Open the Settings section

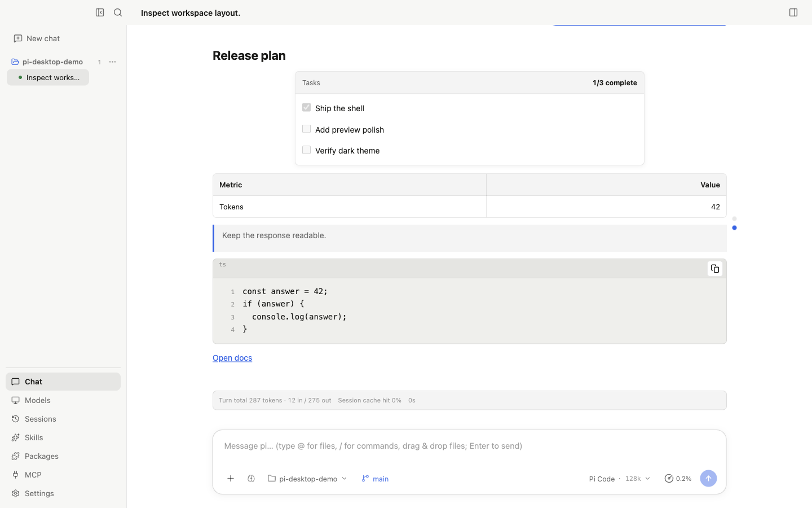[63, 493]
